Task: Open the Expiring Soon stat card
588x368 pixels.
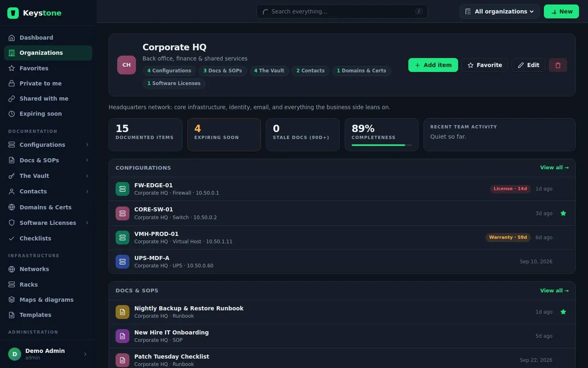Action: tap(224, 135)
